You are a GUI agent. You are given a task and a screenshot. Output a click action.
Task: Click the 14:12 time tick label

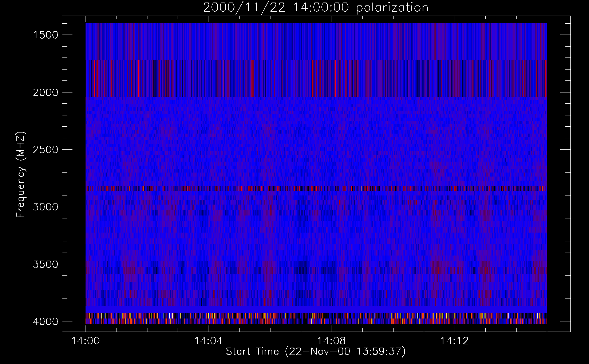(x=454, y=341)
